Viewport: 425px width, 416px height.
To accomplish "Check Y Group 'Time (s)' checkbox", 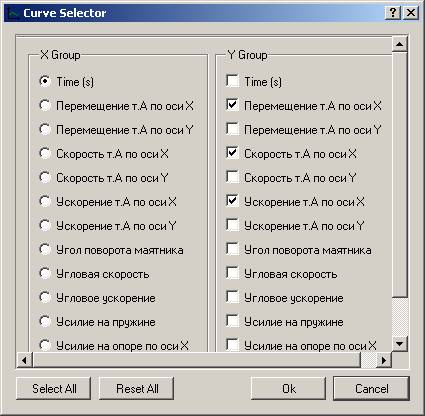I will point(232,81).
